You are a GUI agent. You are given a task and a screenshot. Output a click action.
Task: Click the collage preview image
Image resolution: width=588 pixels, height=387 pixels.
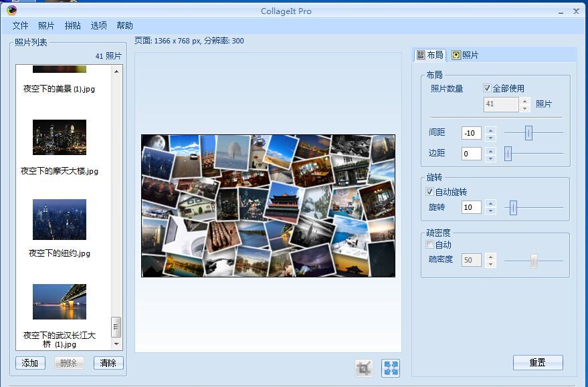click(x=268, y=206)
